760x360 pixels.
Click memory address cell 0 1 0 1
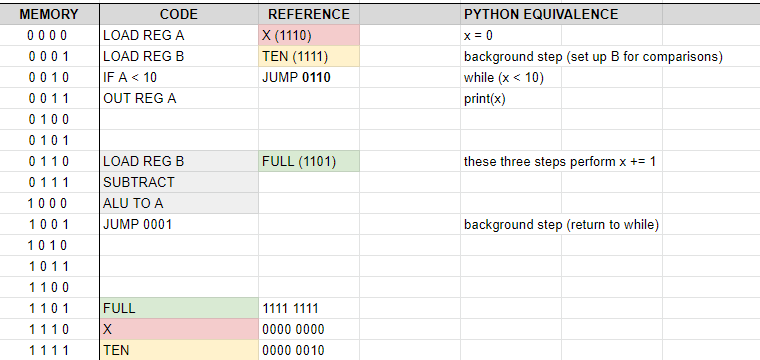(x=49, y=141)
